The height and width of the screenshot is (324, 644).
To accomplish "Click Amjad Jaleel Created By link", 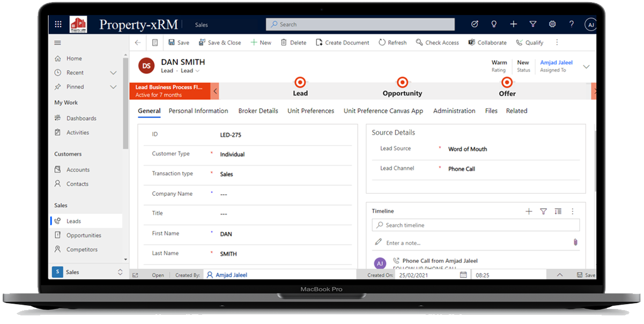I will (231, 275).
